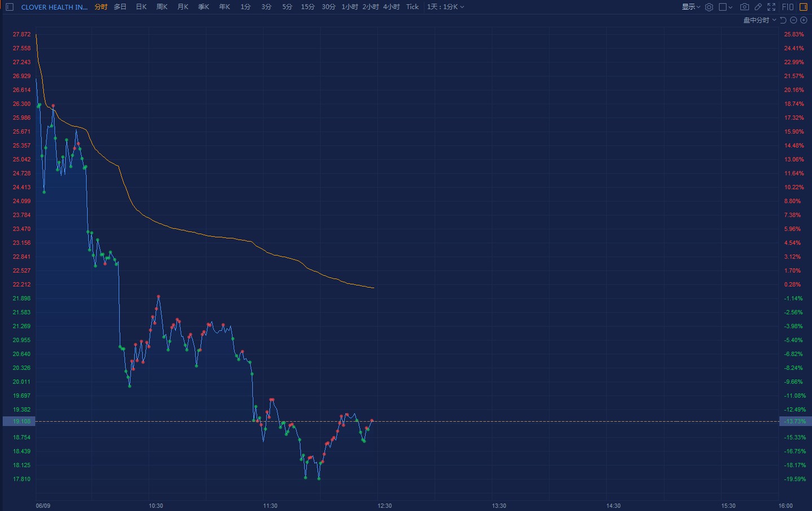Click the -13.73% change label
The image size is (812, 511).
click(x=795, y=421)
